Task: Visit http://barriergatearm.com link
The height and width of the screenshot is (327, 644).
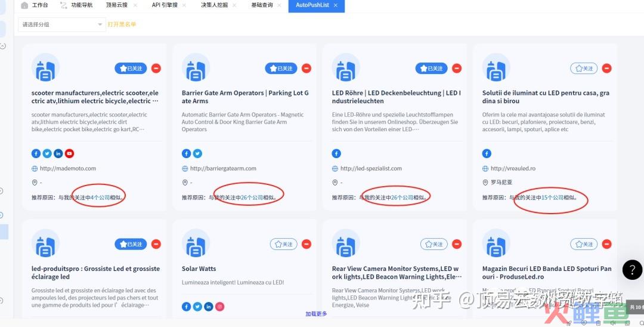Action: pyautogui.click(x=223, y=168)
